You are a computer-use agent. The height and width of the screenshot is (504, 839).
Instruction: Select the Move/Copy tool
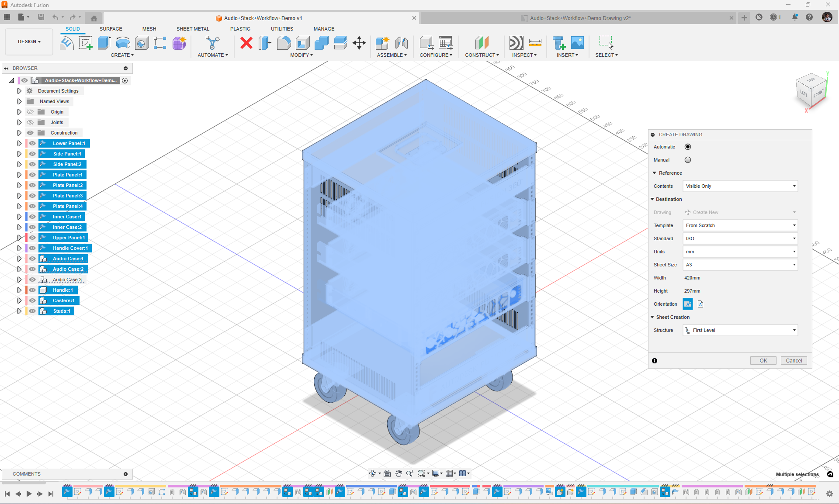click(359, 43)
